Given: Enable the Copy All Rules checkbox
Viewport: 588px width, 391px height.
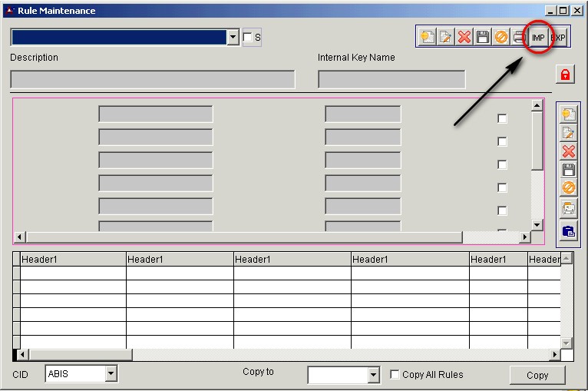Looking at the screenshot, I should click(x=395, y=375).
